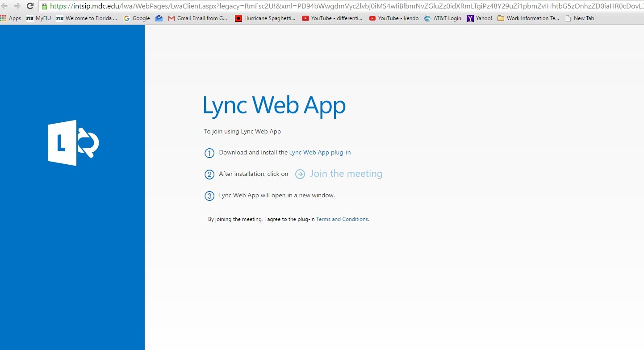This screenshot has height=350, width=644.
Task: Click the Join the meeting arrow icon
Action: [300, 174]
